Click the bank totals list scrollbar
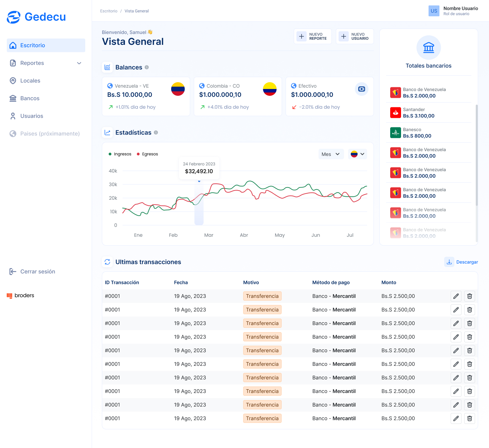Viewport: 489px width, 448px height. pos(476,155)
